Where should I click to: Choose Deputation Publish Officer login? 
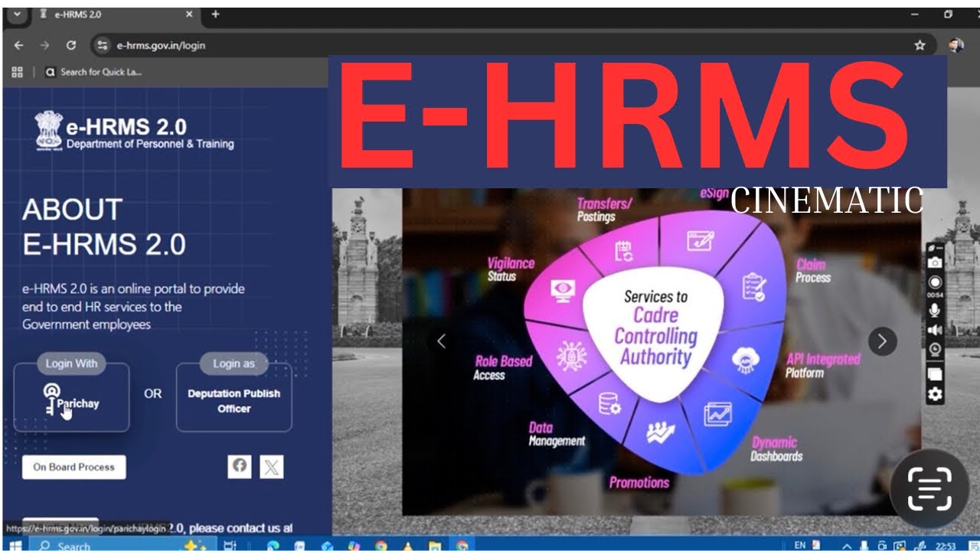click(x=234, y=398)
